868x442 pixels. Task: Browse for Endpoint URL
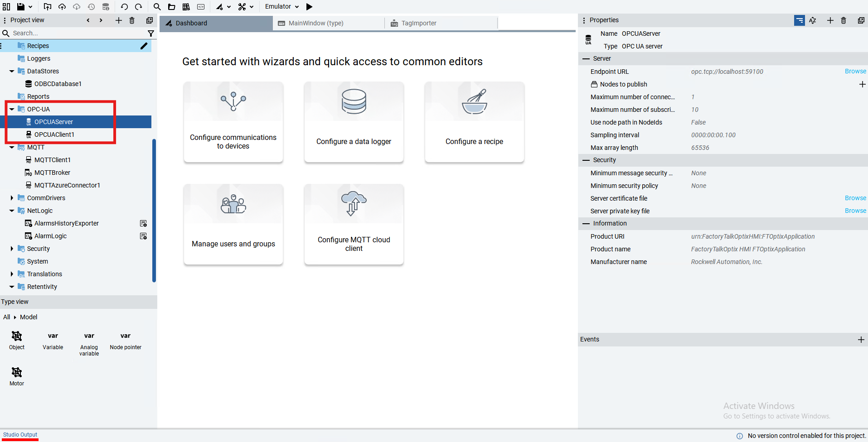(x=855, y=71)
